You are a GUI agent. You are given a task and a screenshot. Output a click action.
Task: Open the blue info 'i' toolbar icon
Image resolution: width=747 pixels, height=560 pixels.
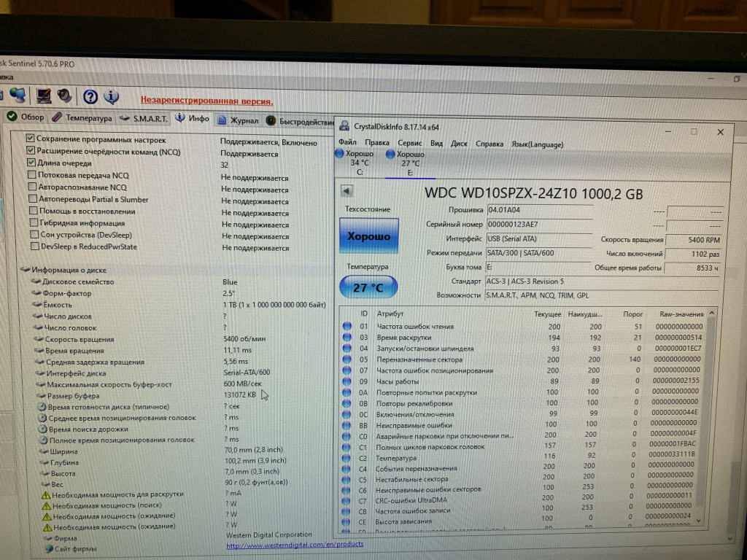point(112,97)
